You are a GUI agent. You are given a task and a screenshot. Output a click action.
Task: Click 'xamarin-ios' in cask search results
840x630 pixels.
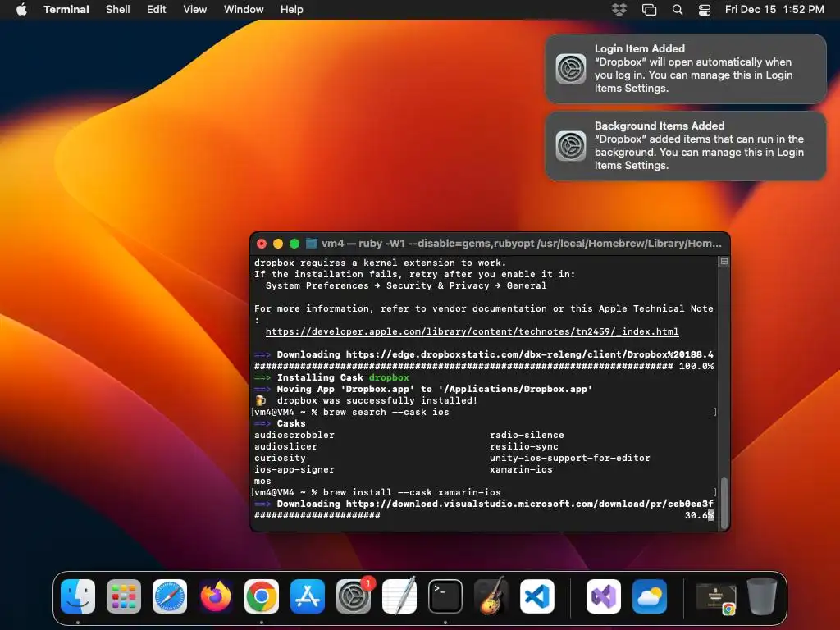pos(521,469)
